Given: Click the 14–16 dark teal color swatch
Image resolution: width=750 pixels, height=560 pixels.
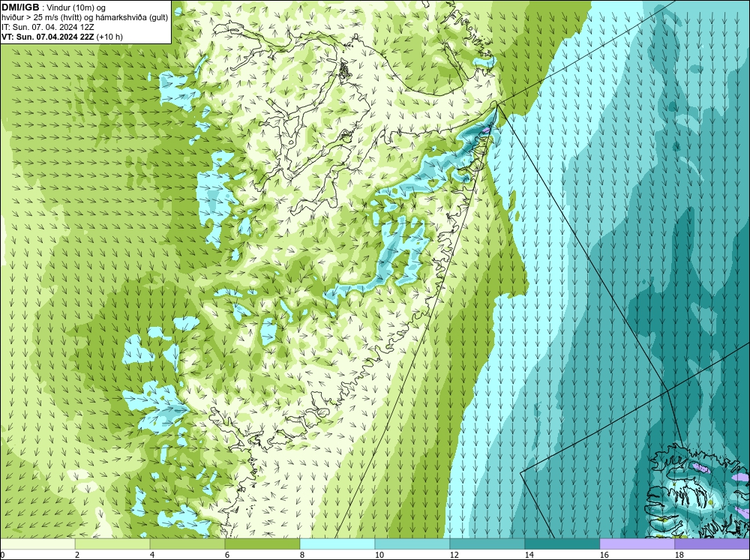Looking at the screenshot, I should tap(562, 544).
